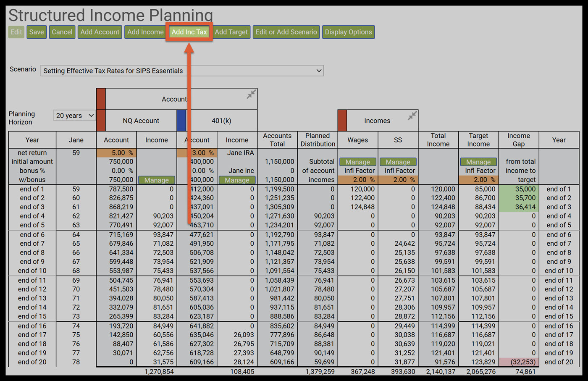Click the Target Income column header
Screen dimensions: 588x381
[478, 140]
